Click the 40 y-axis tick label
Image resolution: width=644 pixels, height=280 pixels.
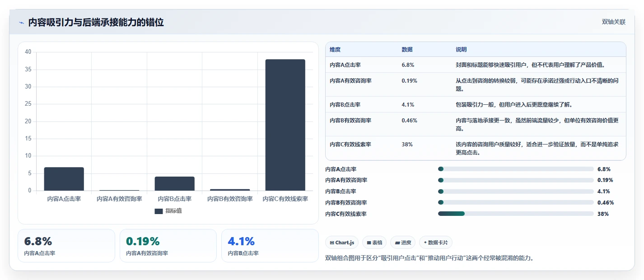tap(28, 52)
